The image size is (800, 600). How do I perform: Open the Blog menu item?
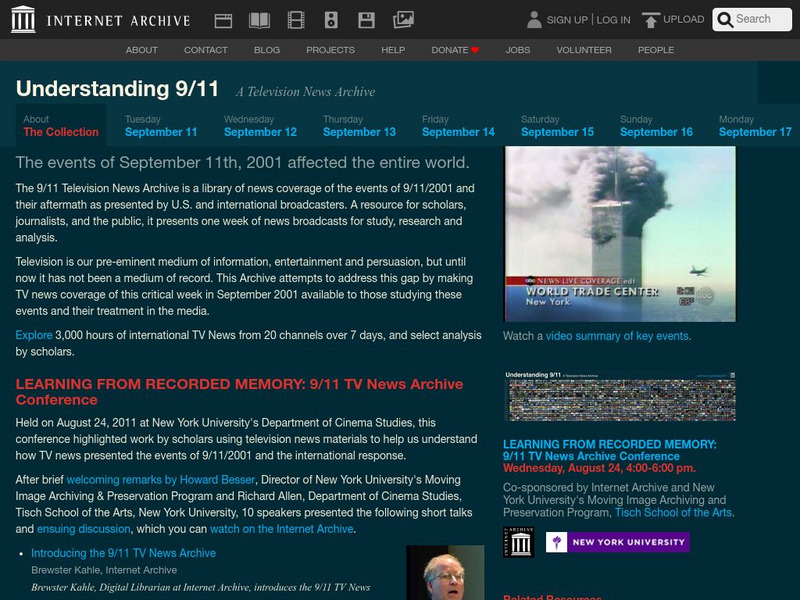click(x=267, y=50)
